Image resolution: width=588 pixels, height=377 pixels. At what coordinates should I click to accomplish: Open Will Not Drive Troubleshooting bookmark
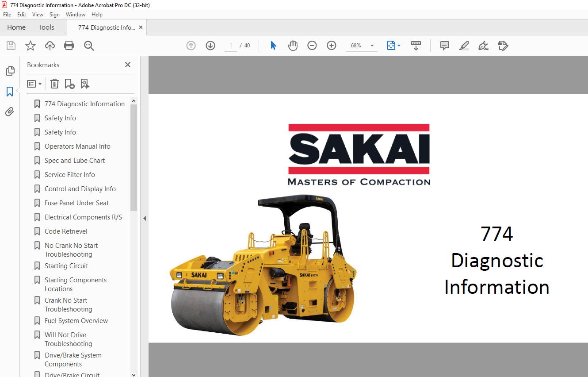point(68,339)
